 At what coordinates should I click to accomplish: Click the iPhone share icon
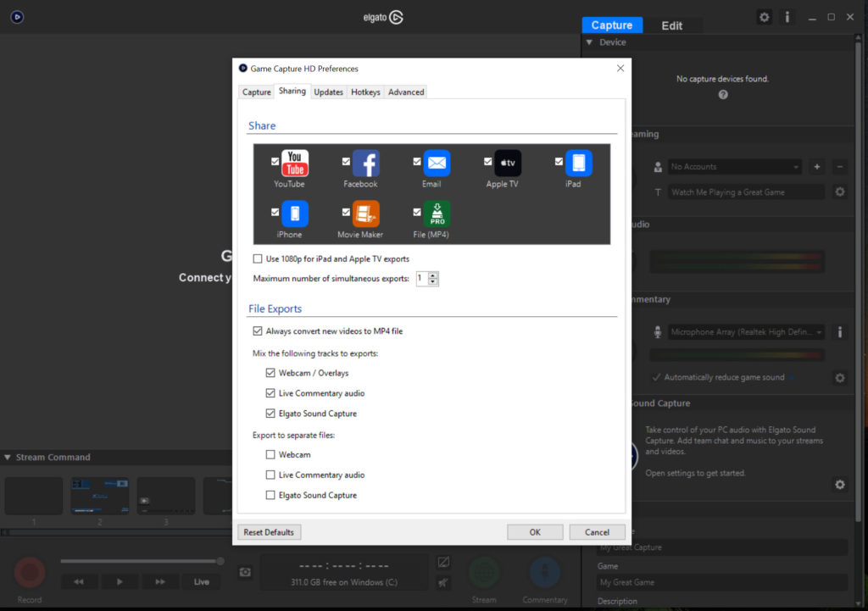pos(295,214)
